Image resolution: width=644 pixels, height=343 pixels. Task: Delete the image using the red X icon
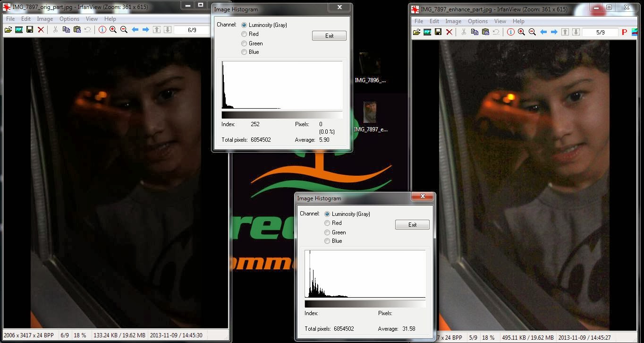coord(41,29)
